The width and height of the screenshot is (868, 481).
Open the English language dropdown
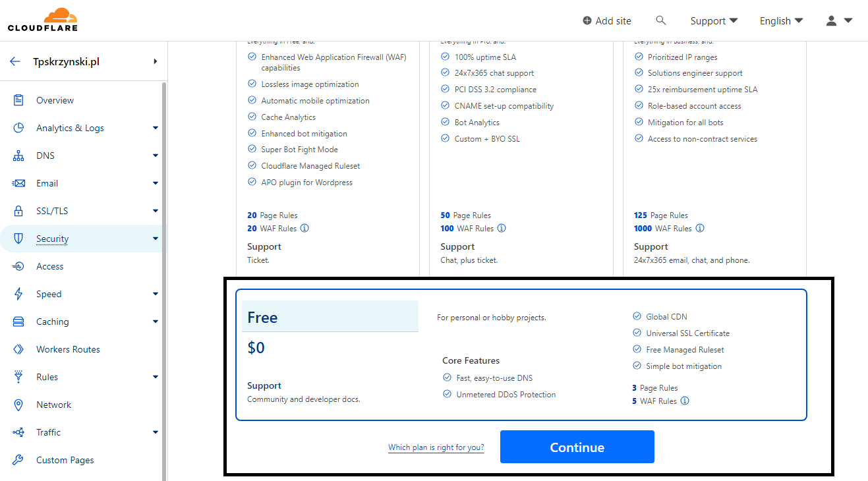point(781,21)
